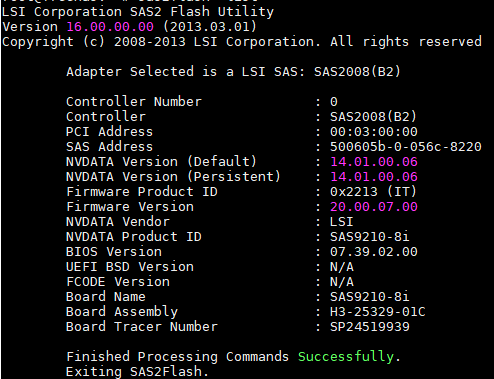The width and height of the screenshot is (494, 379).
Task: Select UEFI BSD Version value N/A
Action: [342, 267]
